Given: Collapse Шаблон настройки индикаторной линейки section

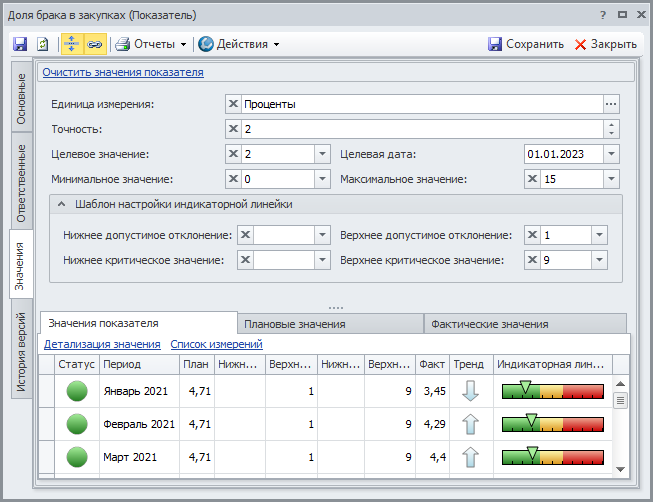Looking at the screenshot, I should coord(62,205).
